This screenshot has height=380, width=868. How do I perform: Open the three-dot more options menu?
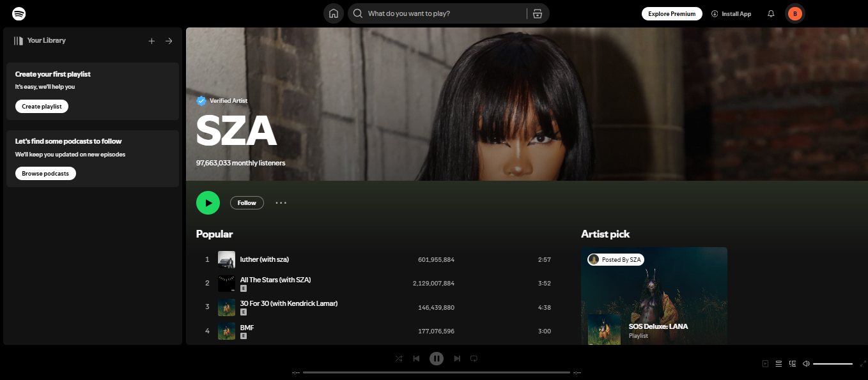pyautogui.click(x=280, y=202)
